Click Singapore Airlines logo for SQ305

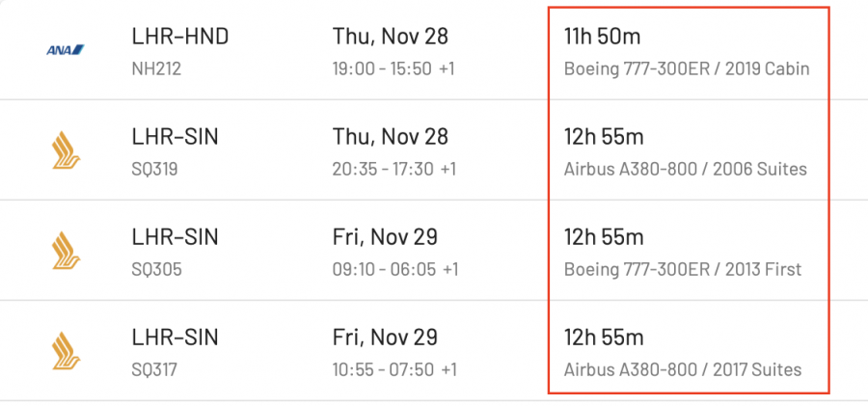pos(66,250)
